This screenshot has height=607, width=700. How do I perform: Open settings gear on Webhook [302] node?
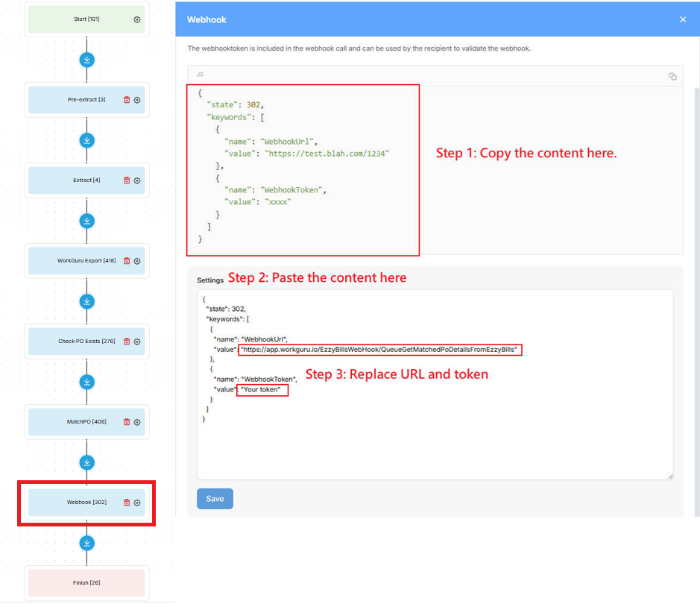(x=137, y=503)
